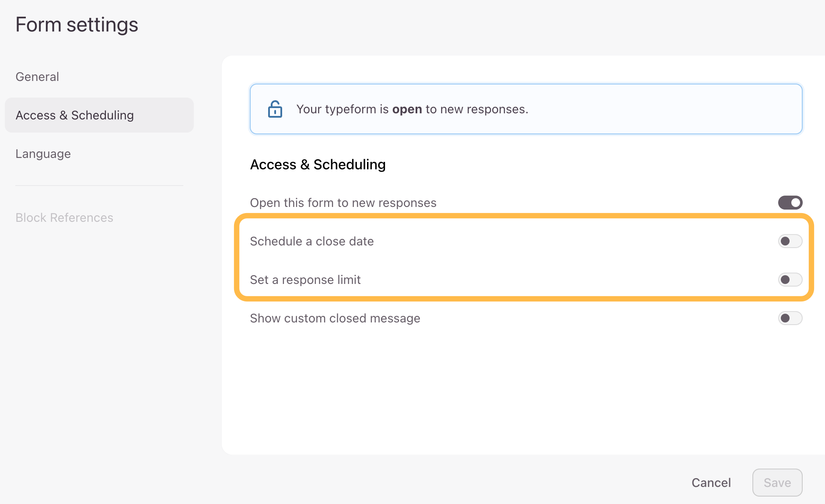825x504 pixels.
Task: Click the Cancel button
Action: [711, 483]
